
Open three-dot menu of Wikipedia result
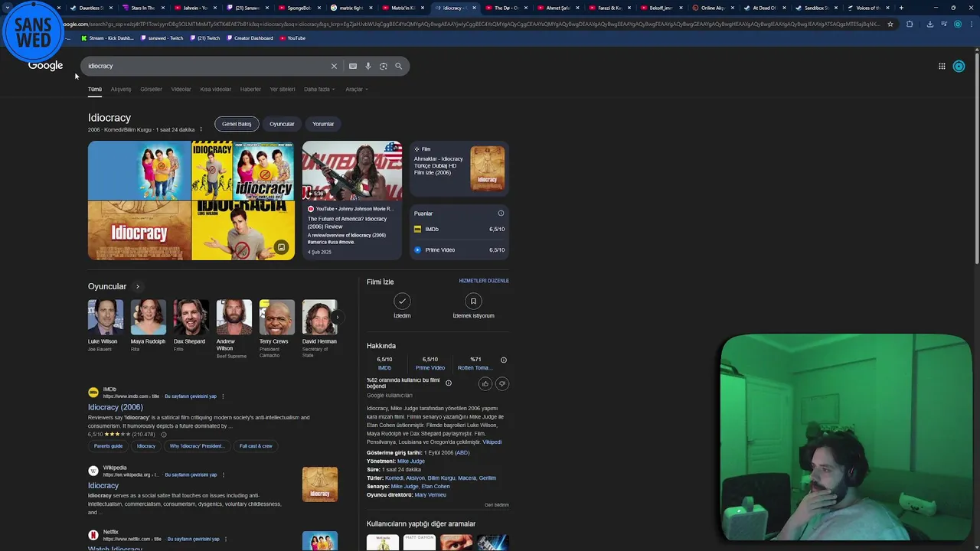click(x=223, y=474)
